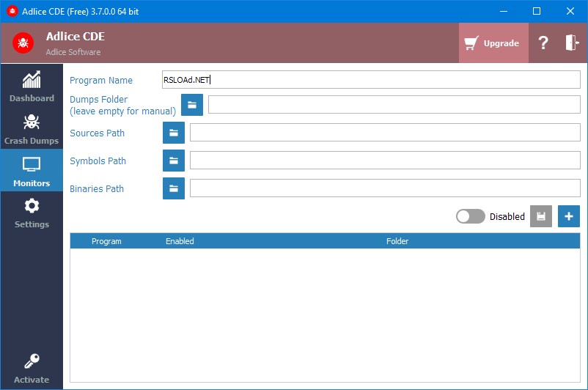
Task: Minimize the Adlice CDE window
Action: coord(504,11)
